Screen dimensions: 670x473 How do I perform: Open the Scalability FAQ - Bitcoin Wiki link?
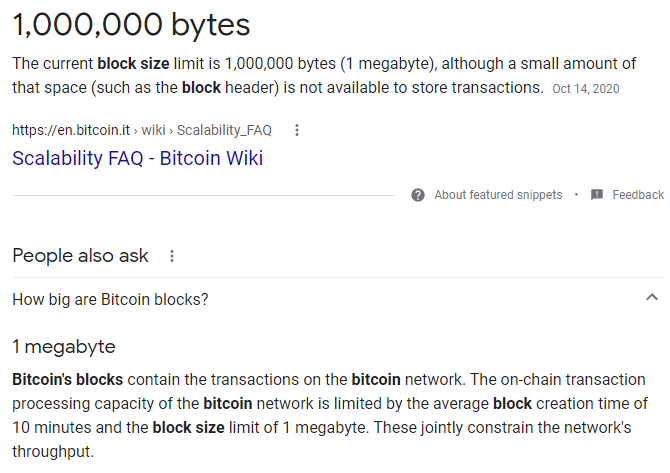[x=137, y=158]
